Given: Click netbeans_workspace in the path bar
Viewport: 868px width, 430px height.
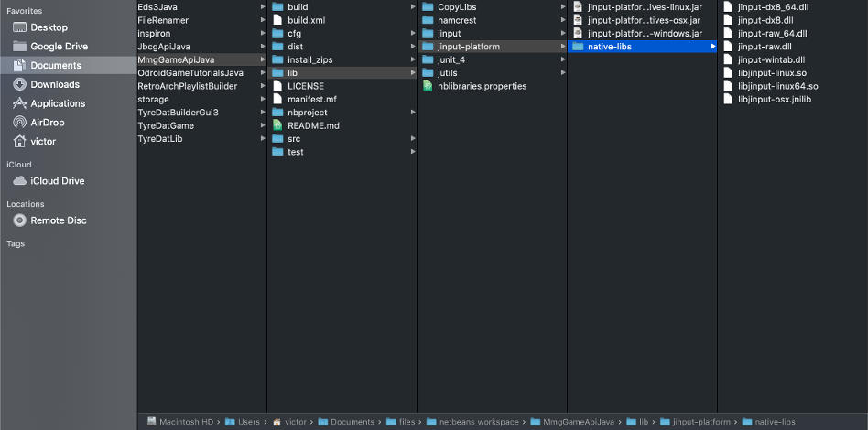Looking at the screenshot, I should point(478,422).
